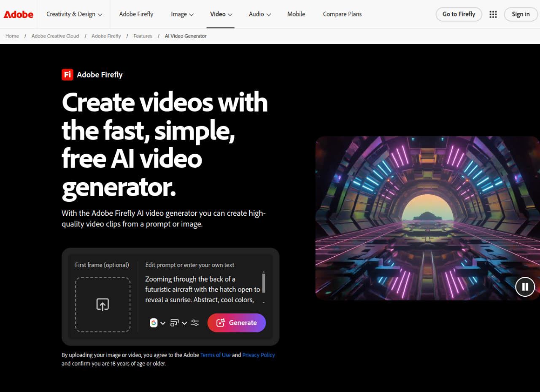Click the "First frame (optional)" label
Image resolution: width=540 pixels, height=392 pixels.
coord(102,265)
